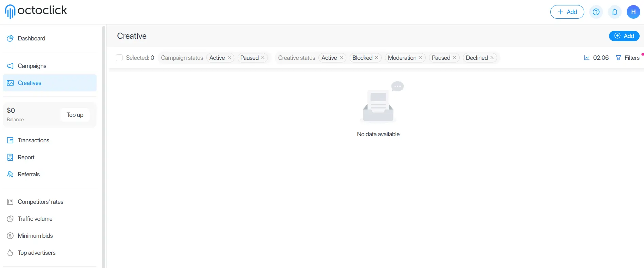Open the user avatar H menu

coord(633,12)
